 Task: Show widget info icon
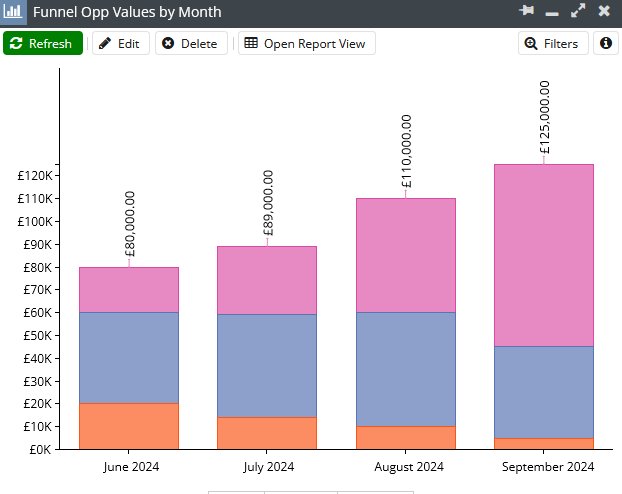point(606,43)
